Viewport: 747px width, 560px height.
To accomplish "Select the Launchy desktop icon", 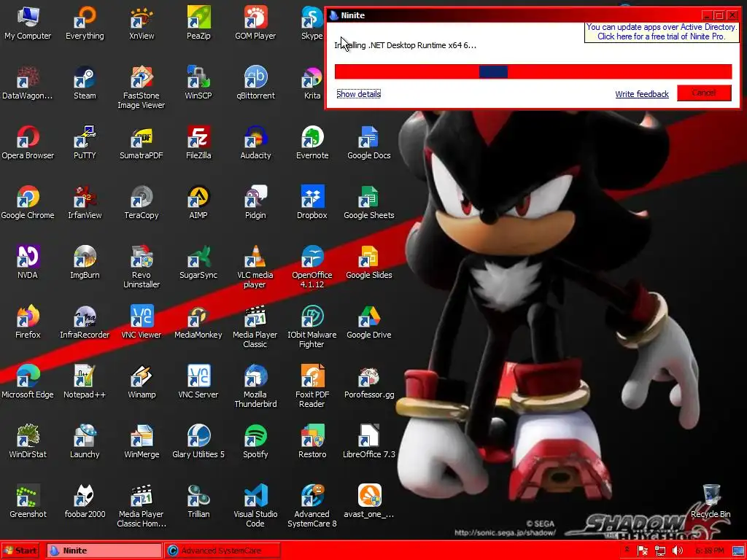I will point(85,441).
